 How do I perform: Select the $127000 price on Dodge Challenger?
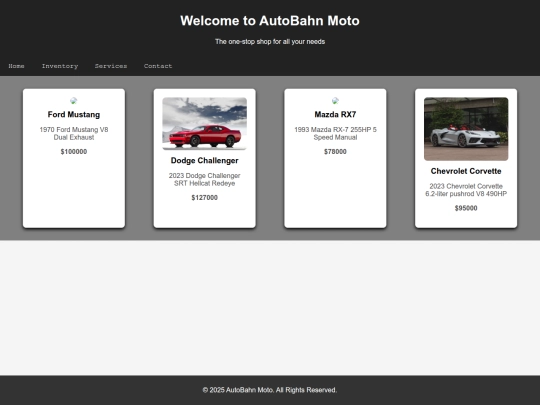205,198
